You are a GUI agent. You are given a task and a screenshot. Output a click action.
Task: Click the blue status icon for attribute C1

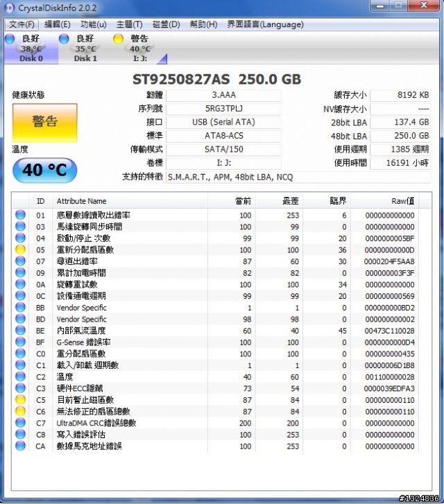(x=20, y=365)
